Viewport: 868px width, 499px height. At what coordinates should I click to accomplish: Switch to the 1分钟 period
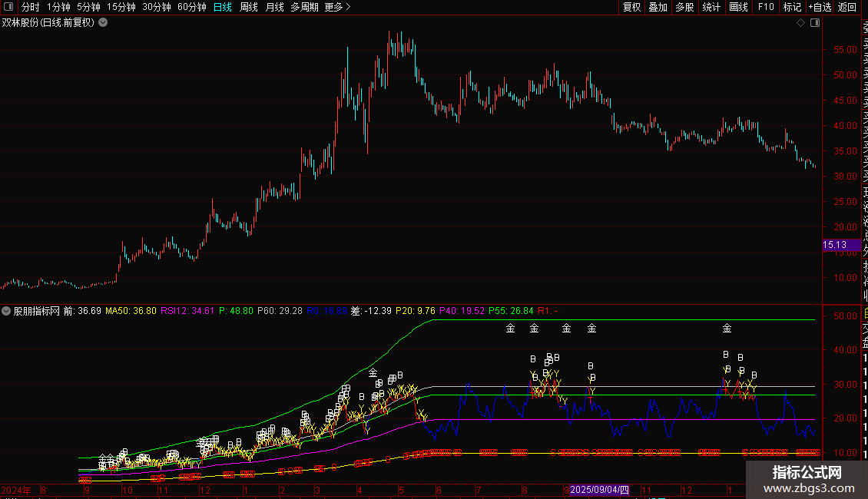[x=58, y=7]
